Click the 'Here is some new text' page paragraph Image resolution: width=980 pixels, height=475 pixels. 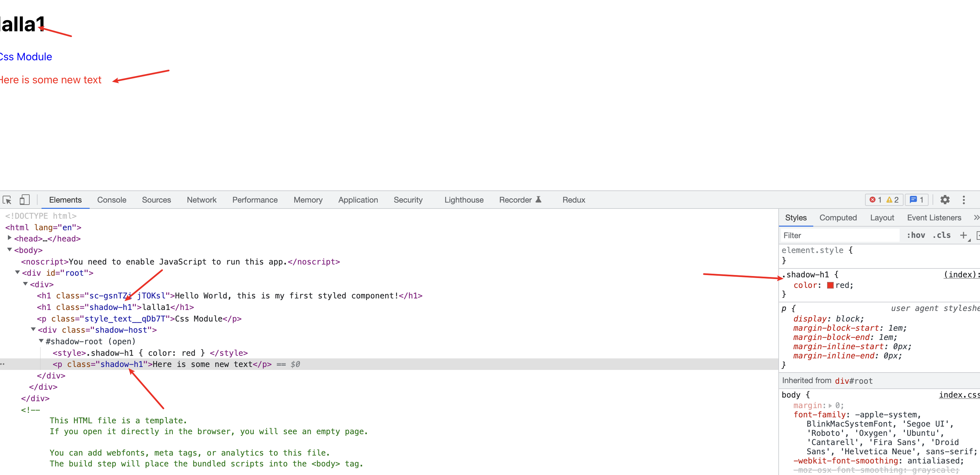tap(50, 80)
